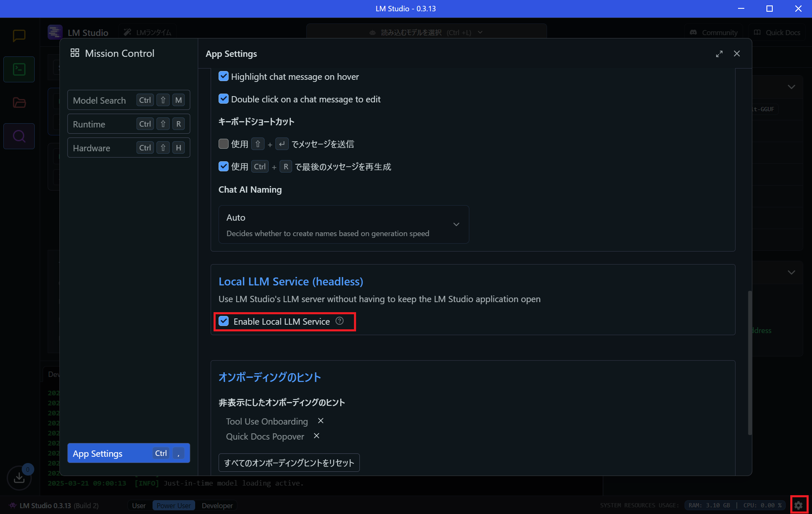The width and height of the screenshot is (812, 514).
Task: Switch to the Developer mode tab
Action: coord(216,505)
